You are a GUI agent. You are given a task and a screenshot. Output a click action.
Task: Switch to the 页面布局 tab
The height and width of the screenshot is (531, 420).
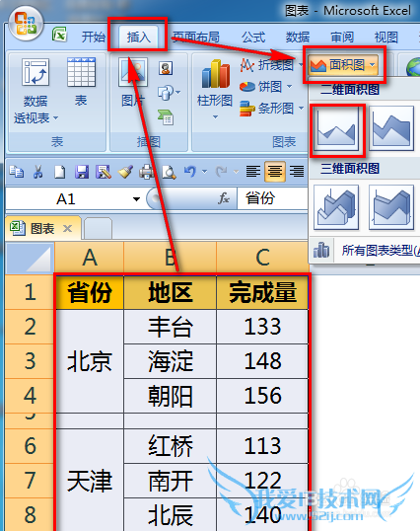click(196, 37)
